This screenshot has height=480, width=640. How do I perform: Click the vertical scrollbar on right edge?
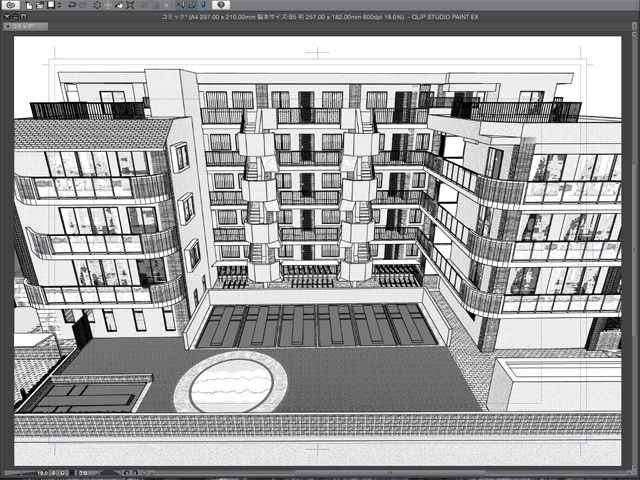point(634,249)
